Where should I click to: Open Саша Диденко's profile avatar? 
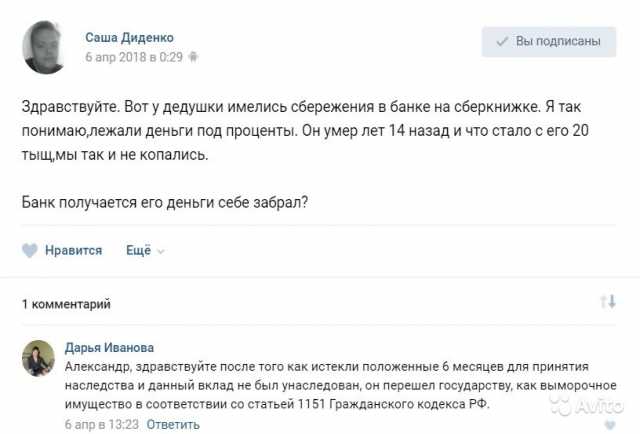click(x=44, y=48)
